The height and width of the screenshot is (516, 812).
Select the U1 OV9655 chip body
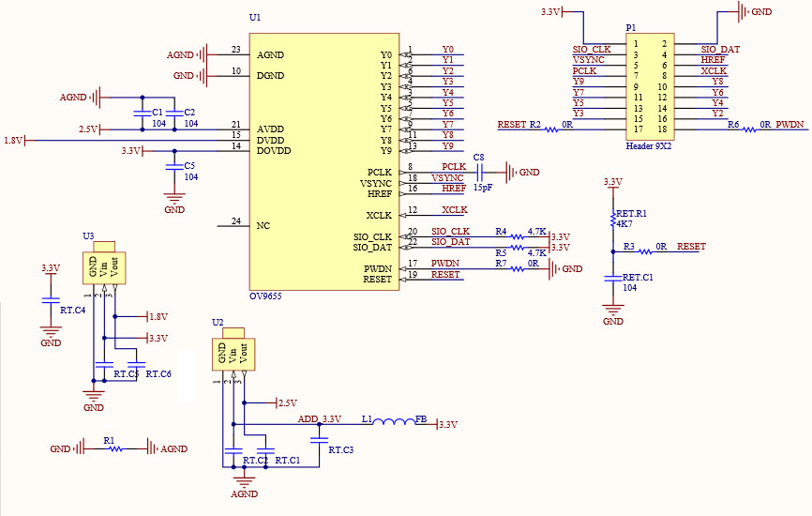click(324, 161)
